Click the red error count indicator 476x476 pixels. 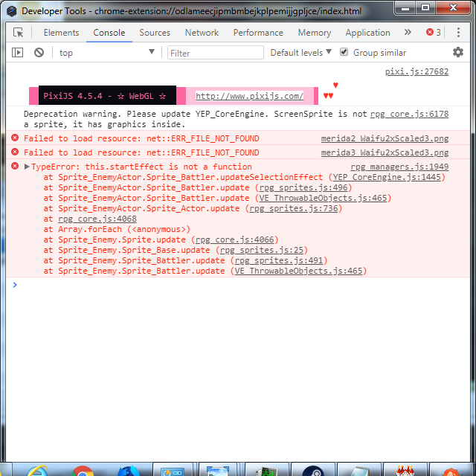[x=434, y=32]
